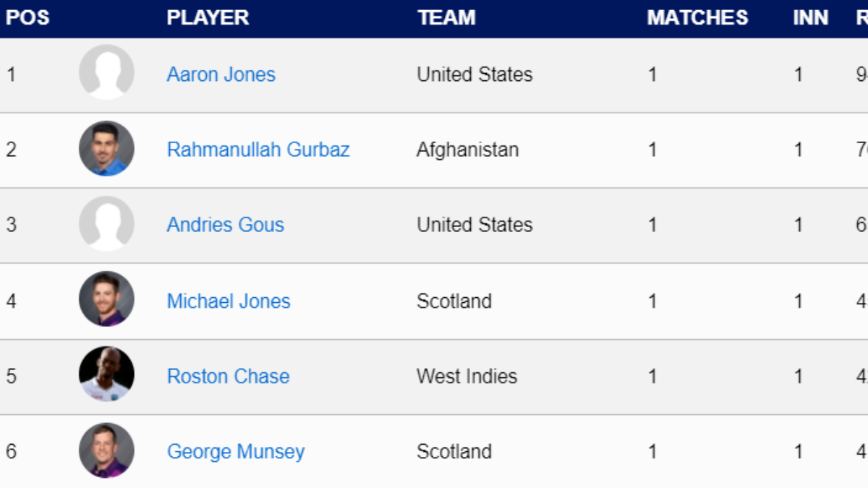Open Roston Chase player link
The width and height of the screenshot is (868, 488).
coord(228,376)
